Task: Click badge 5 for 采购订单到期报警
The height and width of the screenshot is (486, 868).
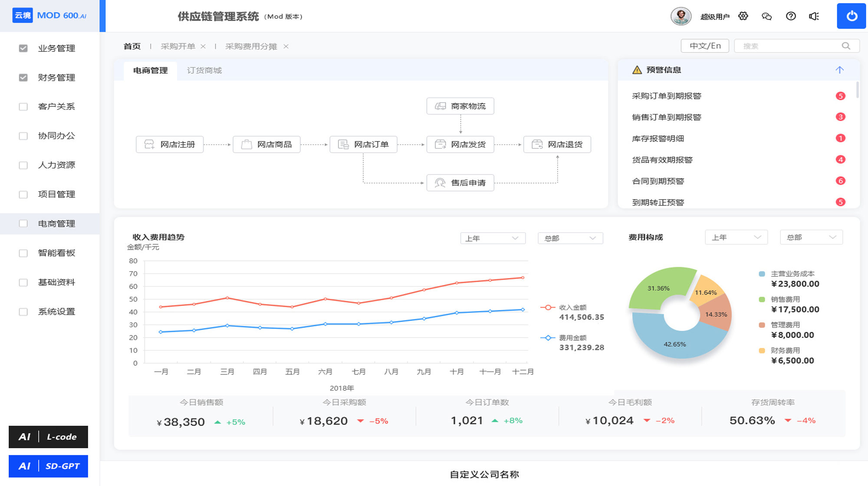Action: 840,96
